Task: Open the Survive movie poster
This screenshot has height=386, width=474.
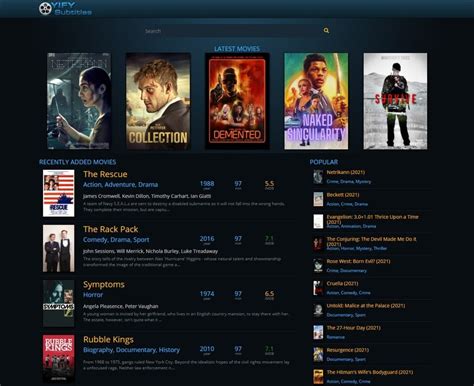Action: pyautogui.click(x=395, y=101)
